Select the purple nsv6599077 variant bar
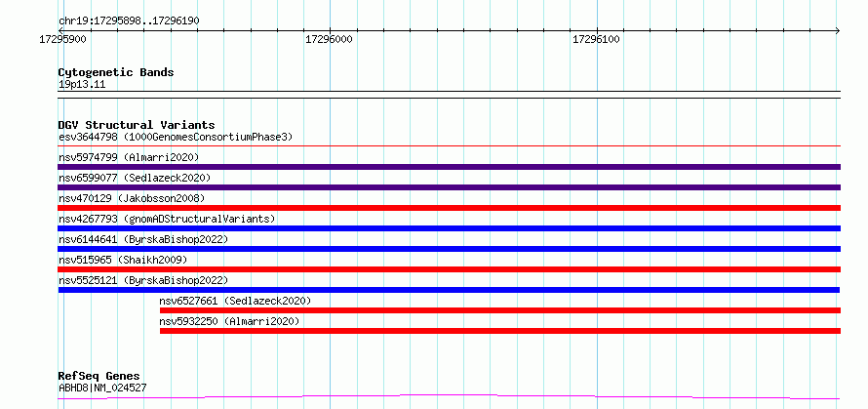This screenshot has width=868, height=409. tap(450, 187)
